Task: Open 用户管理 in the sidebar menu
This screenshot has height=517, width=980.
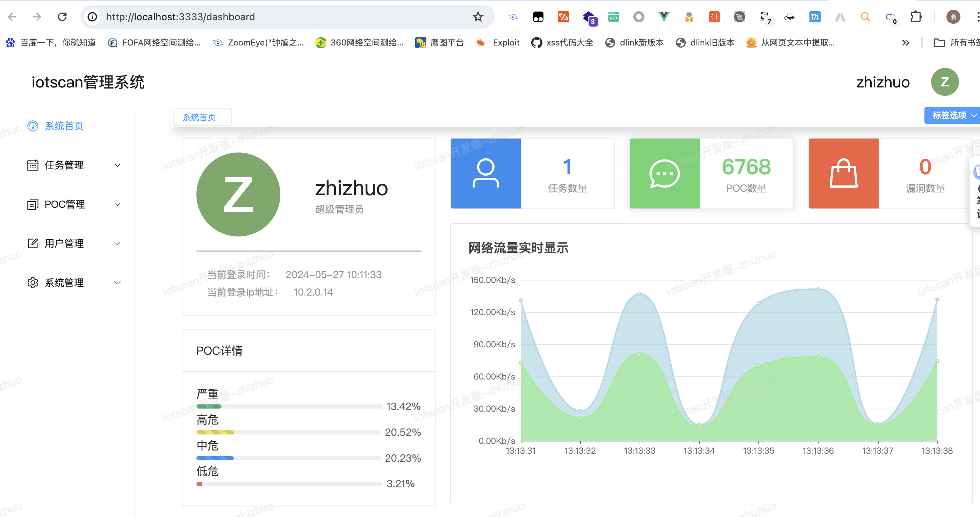Action: (x=64, y=243)
